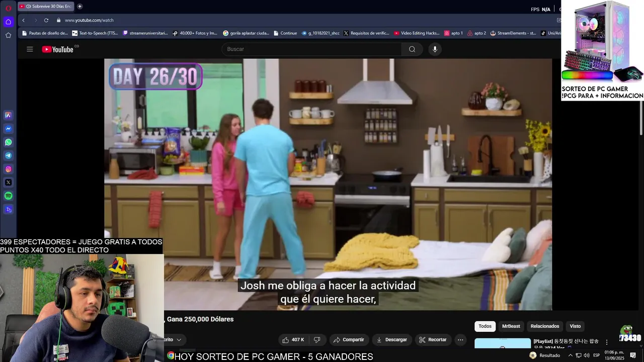Open StreamElements bookmark
This screenshot has height=362, width=644.
(513, 33)
